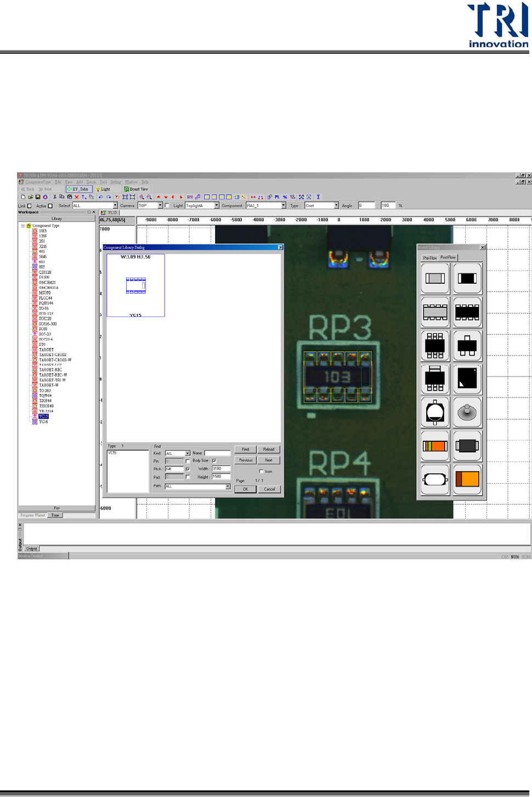Viewport: 532px width, 797px height.
Task: Collapse the Component Type tree node
Action: pyautogui.click(x=23, y=226)
